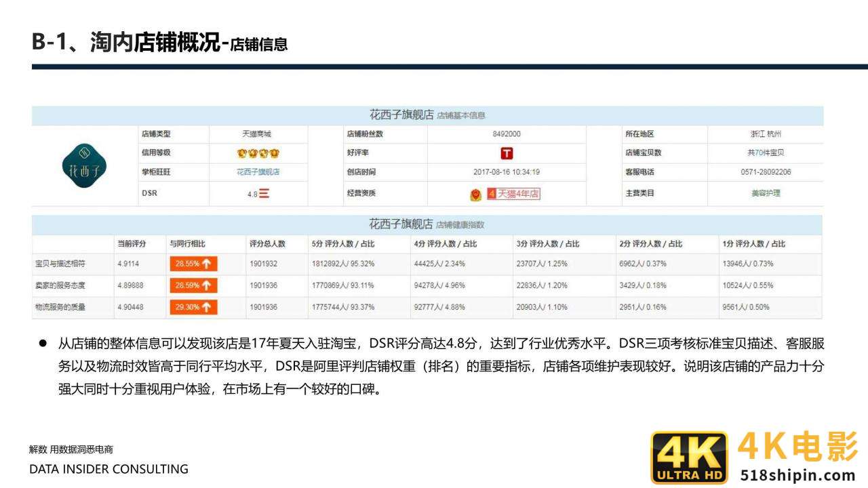
Task: Click the cell 44425人/ 2.34%
Action: coord(439,264)
